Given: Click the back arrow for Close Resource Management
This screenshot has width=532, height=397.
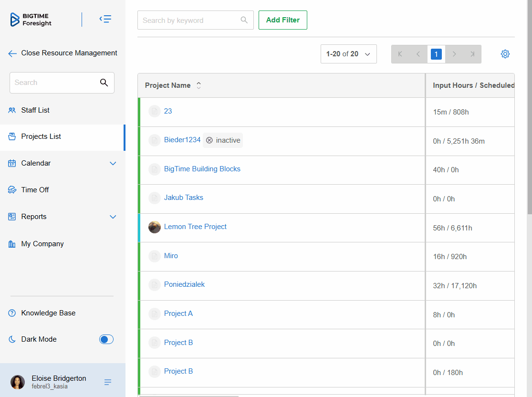Looking at the screenshot, I should [x=12, y=53].
